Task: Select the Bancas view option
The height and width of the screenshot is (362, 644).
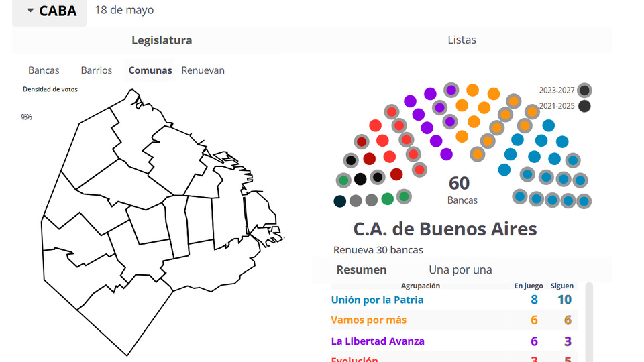Action: tap(44, 70)
